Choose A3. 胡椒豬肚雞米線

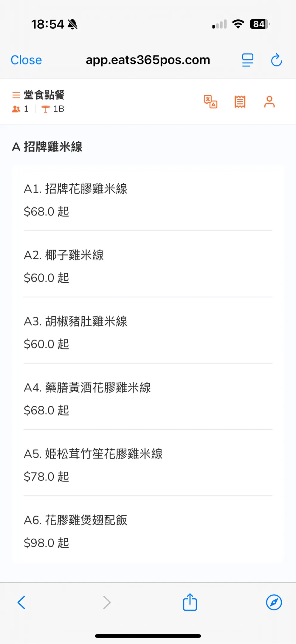click(x=148, y=332)
